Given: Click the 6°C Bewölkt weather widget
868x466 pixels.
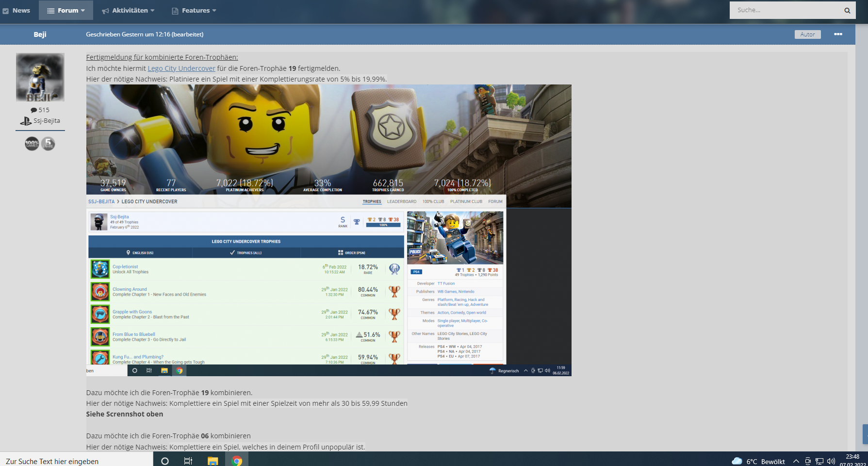Looking at the screenshot, I should pos(758,461).
